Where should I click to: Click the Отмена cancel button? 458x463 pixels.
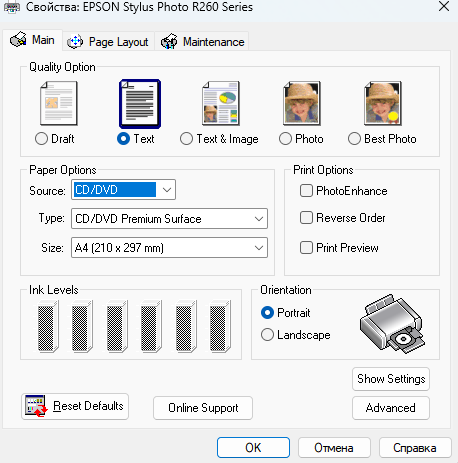pyautogui.click(x=334, y=448)
